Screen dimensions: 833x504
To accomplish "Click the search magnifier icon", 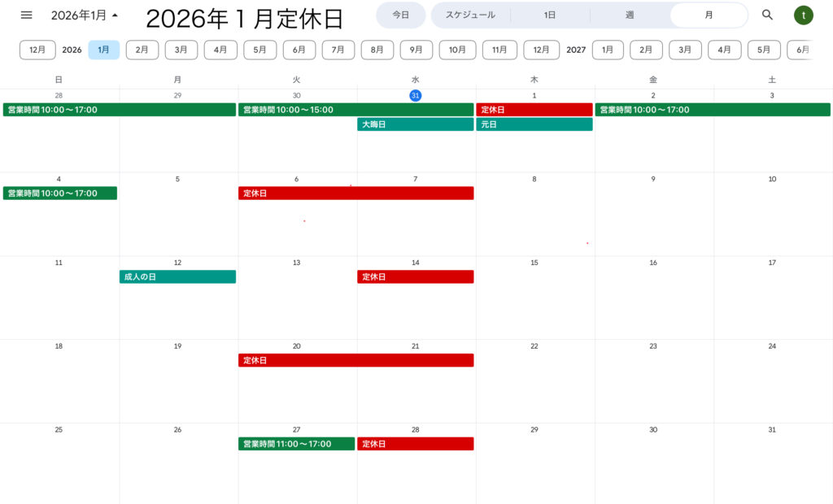I will 767,15.
